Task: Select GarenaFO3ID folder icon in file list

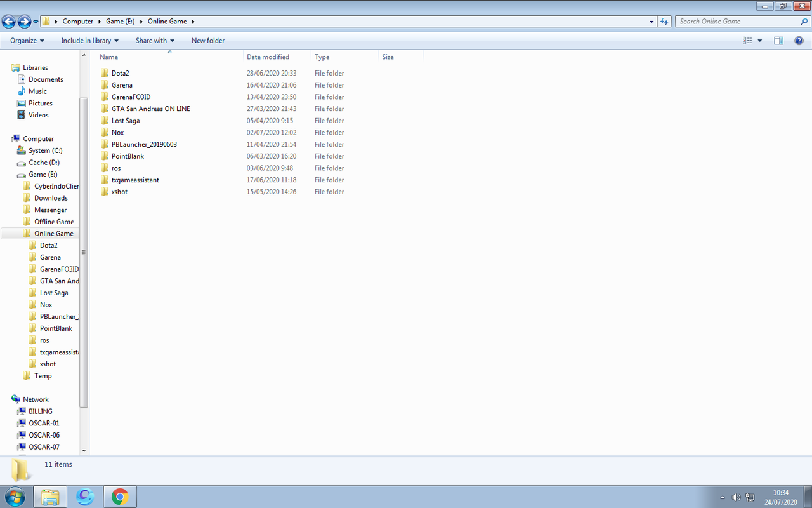Action: point(105,97)
